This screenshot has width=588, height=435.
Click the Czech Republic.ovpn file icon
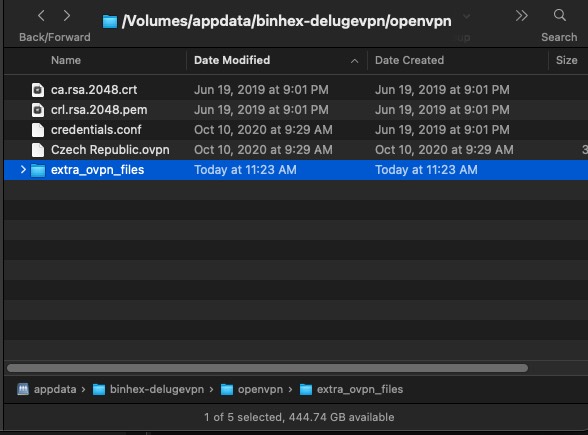[x=38, y=150]
